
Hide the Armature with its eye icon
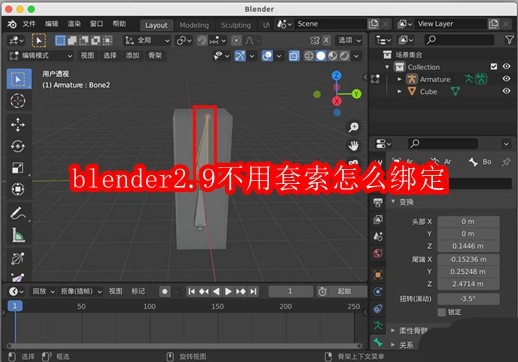point(506,79)
